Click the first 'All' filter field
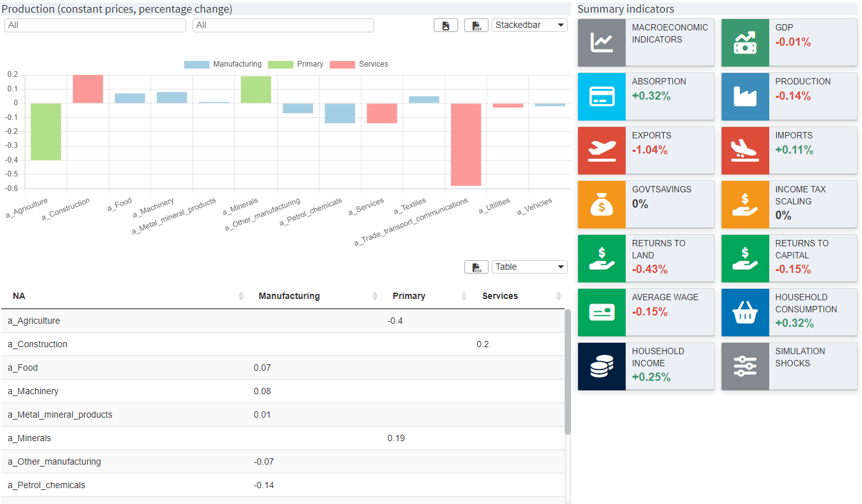Viewport: 862px width, 504px height. point(95,25)
